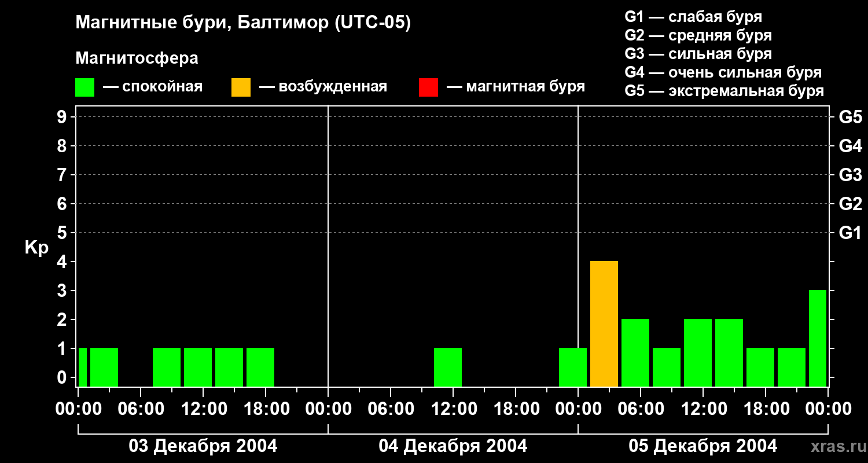Viewport: 868px width, 463px height.
Task: Select the orange Kp 4 bar on 05 Декабря
Action: click(604, 324)
